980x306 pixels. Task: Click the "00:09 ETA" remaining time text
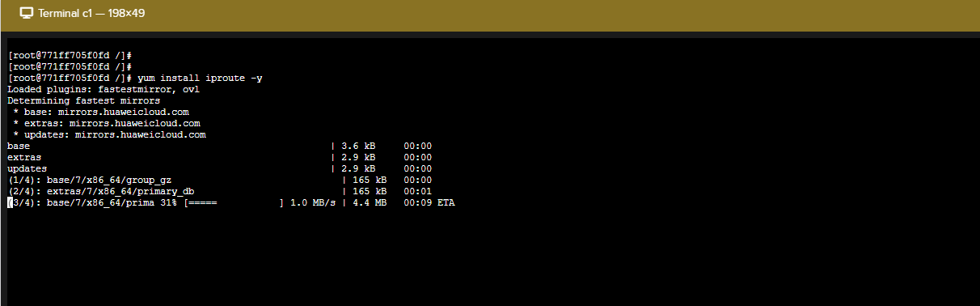pyautogui.click(x=429, y=202)
